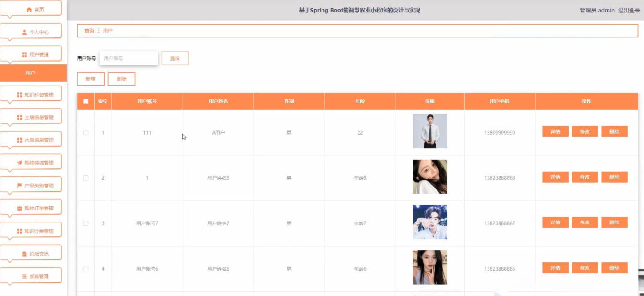Screen dimensions: 644x296
Task: Check the checkbox for row 1 (A用户)
Action: 86,133
